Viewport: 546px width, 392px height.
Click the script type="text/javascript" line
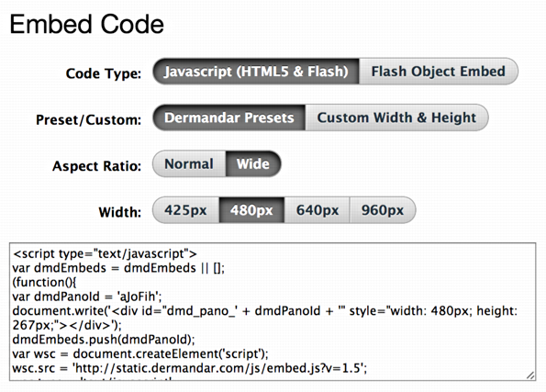tap(105, 253)
